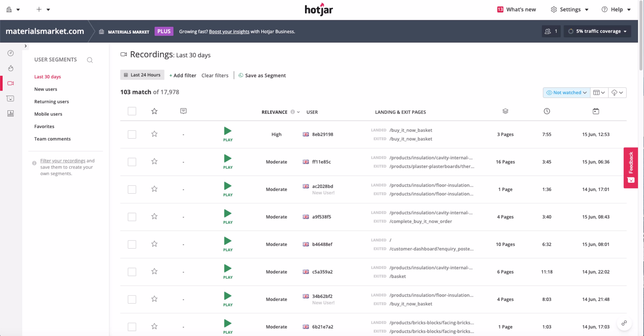Open the 5% traffic coverage control
The height and width of the screenshot is (336, 644).
[598, 31]
